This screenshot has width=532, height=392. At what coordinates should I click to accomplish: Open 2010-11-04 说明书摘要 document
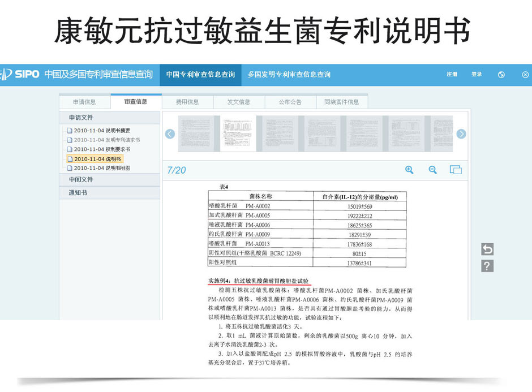[x=102, y=131]
